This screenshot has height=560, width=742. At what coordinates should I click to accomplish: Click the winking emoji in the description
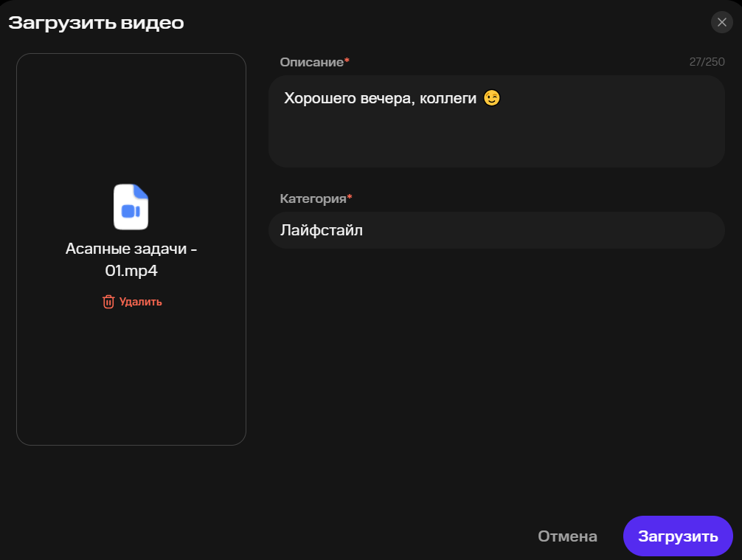click(x=492, y=97)
